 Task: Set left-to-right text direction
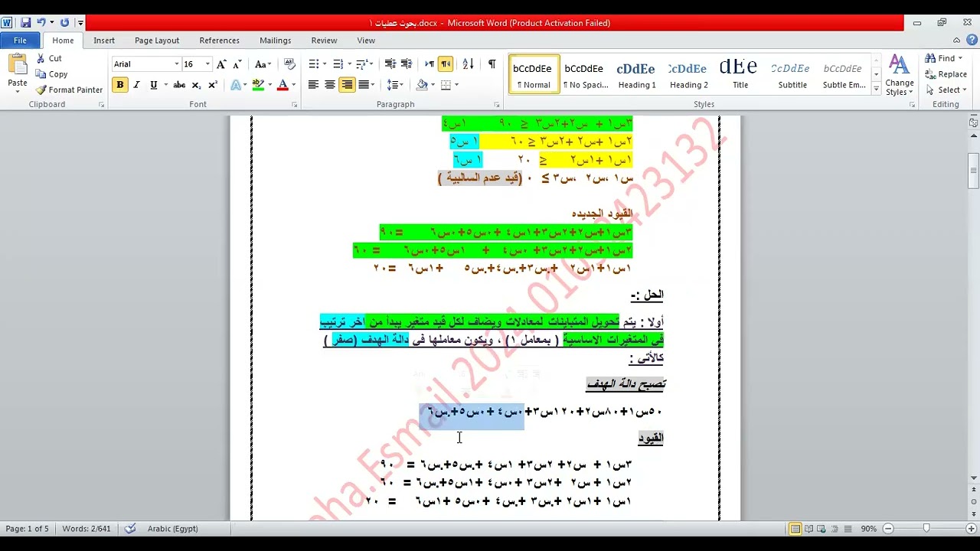[430, 64]
